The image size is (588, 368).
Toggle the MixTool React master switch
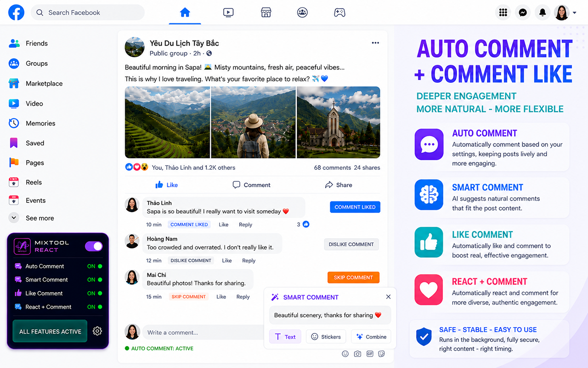94,246
